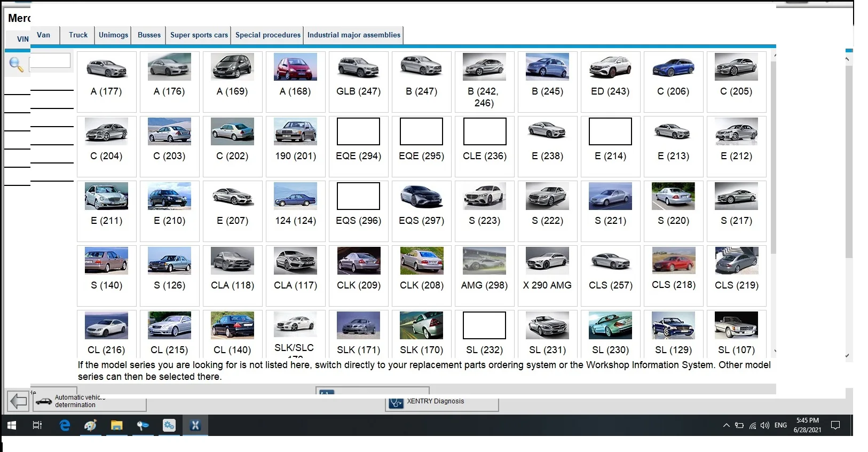Pick the EQS (296) model series
The width and height of the screenshot is (868, 452).
(359, 211)
